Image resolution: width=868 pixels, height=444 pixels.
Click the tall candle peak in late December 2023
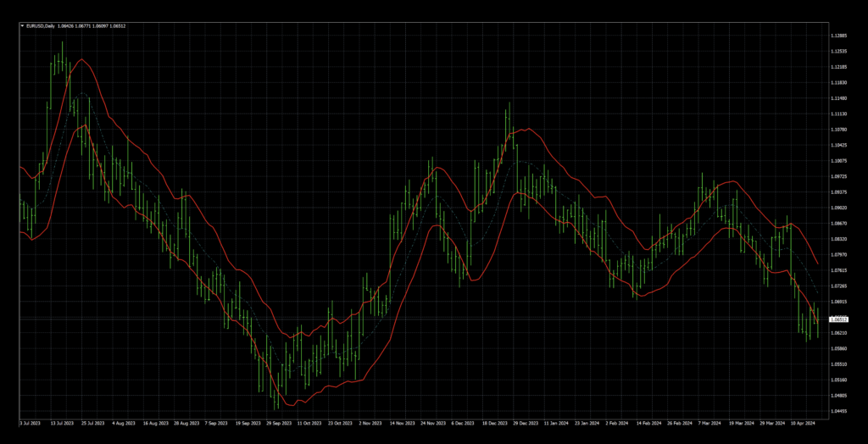(x=509, y=105)
